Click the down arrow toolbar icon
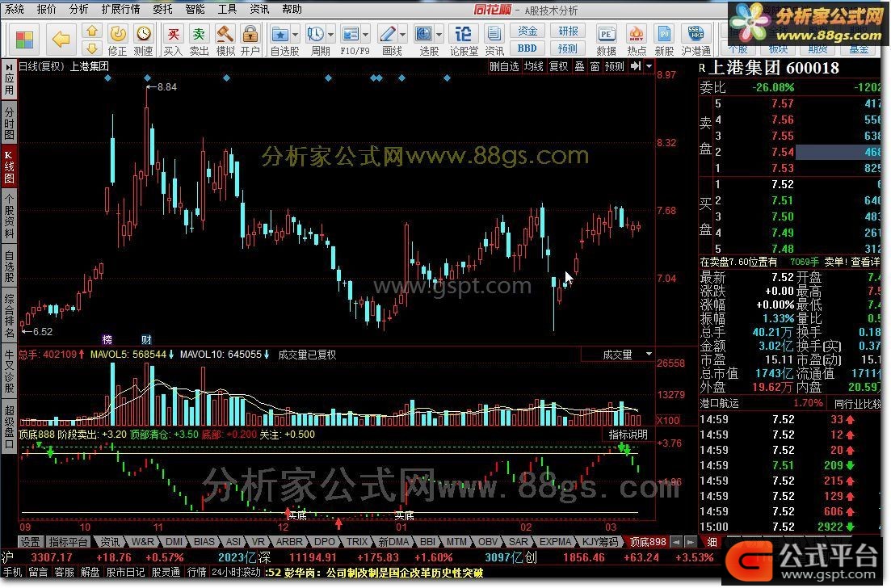This screenshot has height=588, width=891. 92,48
